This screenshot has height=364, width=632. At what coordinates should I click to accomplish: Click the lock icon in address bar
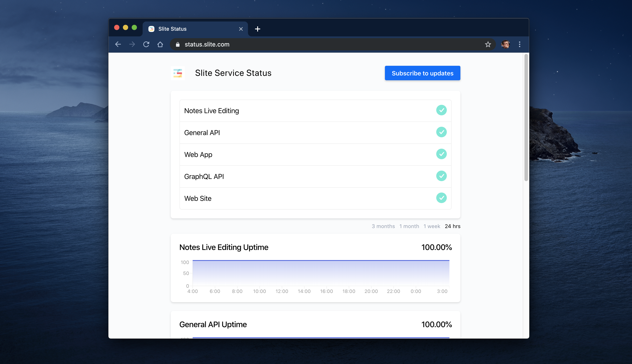(x=178, y=44)
